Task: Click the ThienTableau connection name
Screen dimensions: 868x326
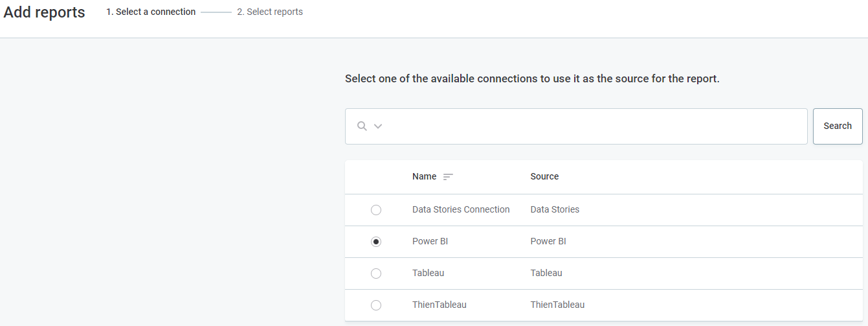Action: 439,305
